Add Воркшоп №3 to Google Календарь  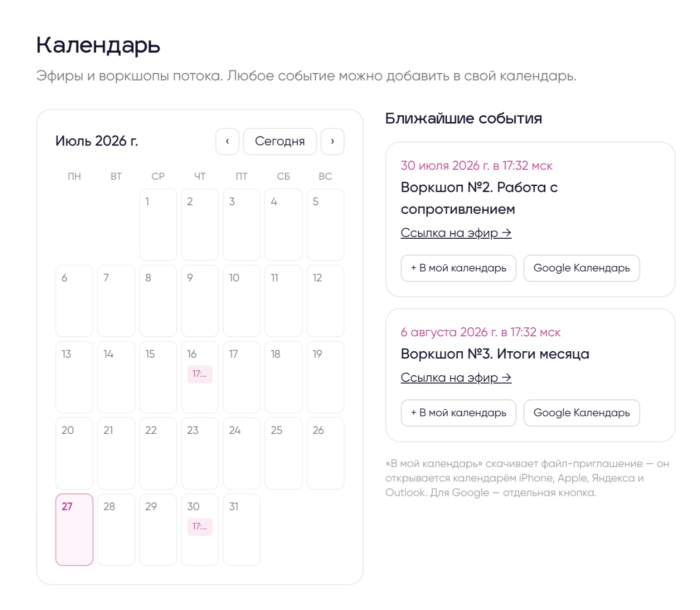pos(582,413)
